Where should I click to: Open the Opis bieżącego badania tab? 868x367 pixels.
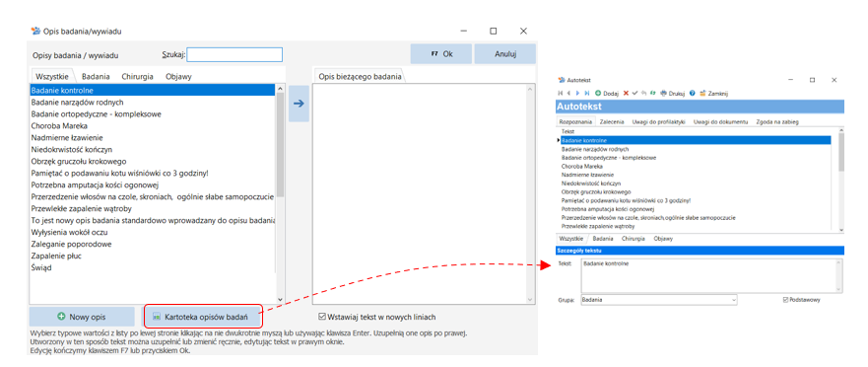coord(361,77)
